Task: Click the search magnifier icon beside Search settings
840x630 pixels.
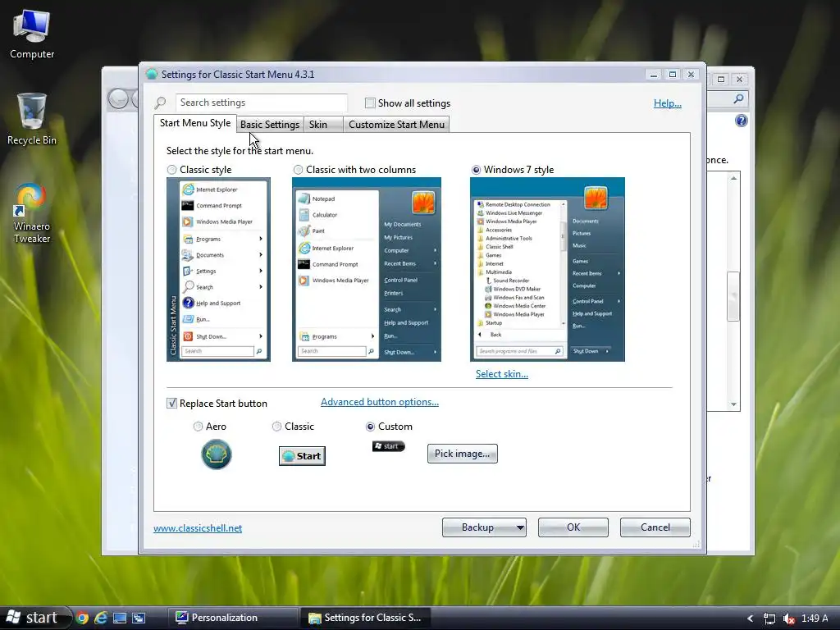Action: click(160, 103)
